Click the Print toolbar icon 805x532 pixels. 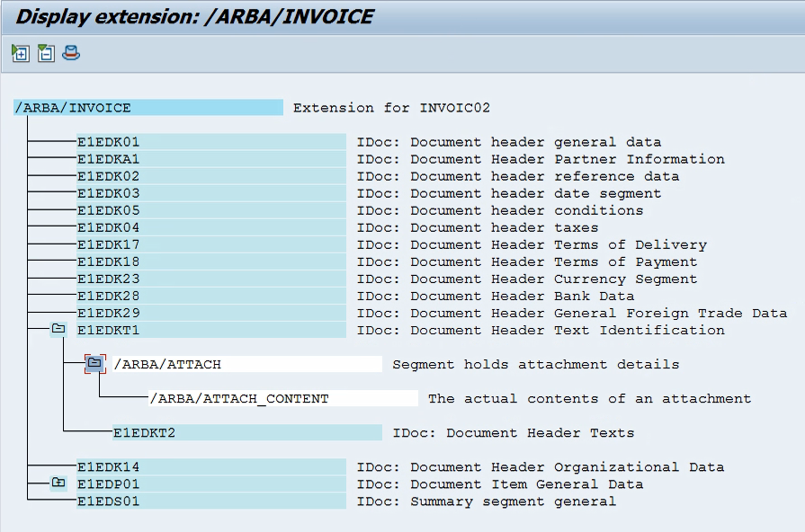coord(71,52)
